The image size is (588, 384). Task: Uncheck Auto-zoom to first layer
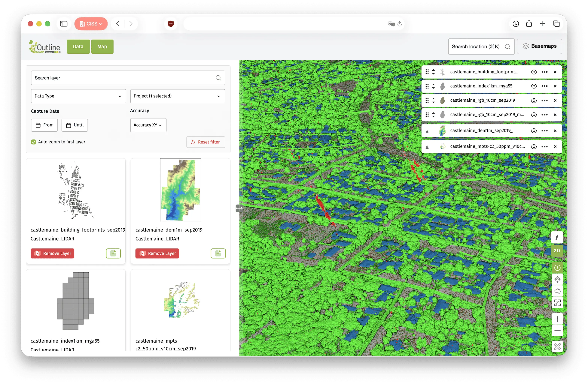click(33, 142)
